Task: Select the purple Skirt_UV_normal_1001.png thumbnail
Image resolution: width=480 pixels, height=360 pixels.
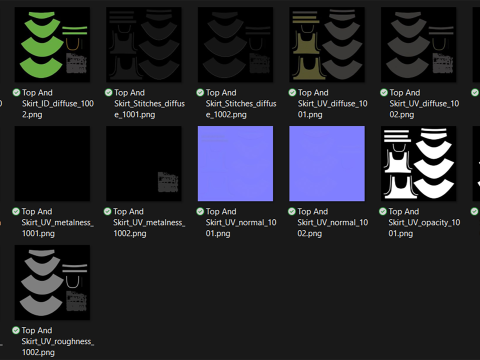Action: click(235, 164)
